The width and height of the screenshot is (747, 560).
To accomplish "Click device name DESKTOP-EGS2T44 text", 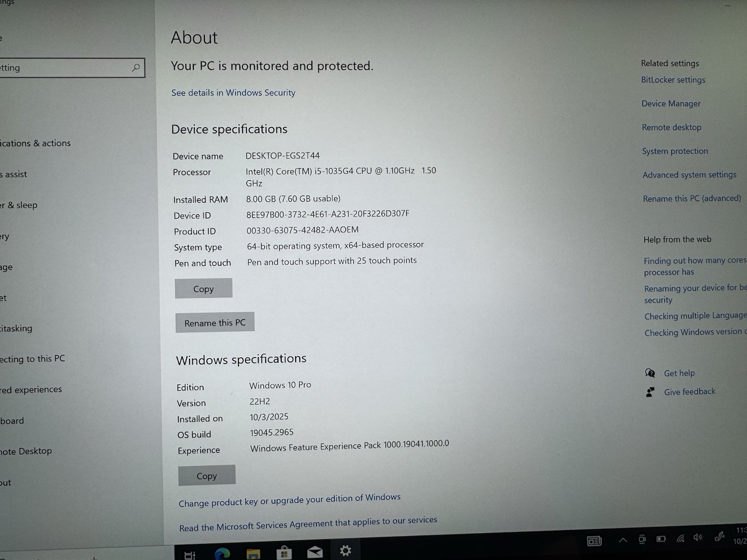I will click(x=282, y=155).
